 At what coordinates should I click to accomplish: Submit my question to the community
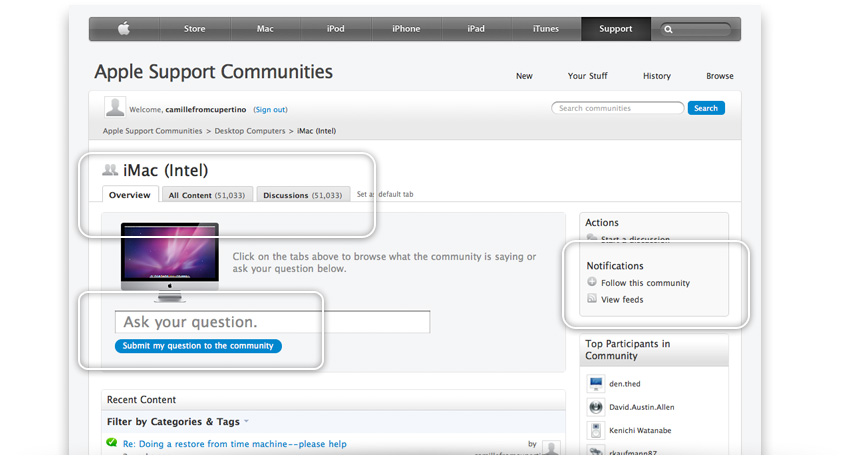click(198, 346)
